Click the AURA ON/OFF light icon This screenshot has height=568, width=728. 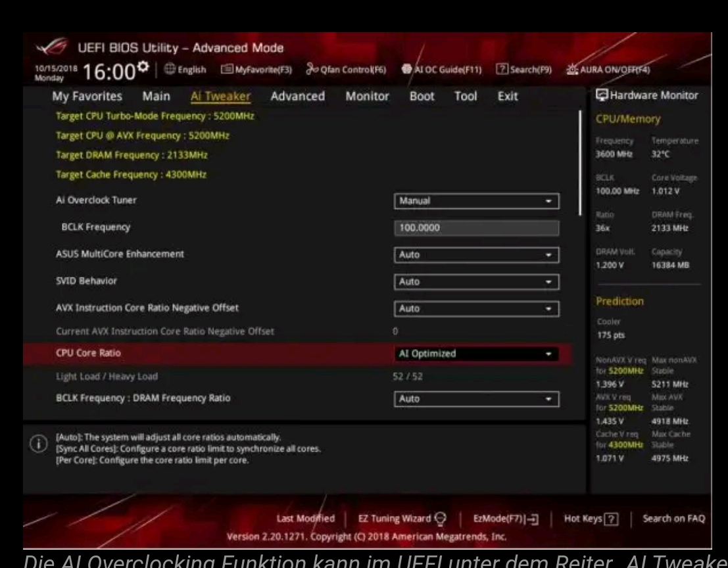[x=572, y=69]
